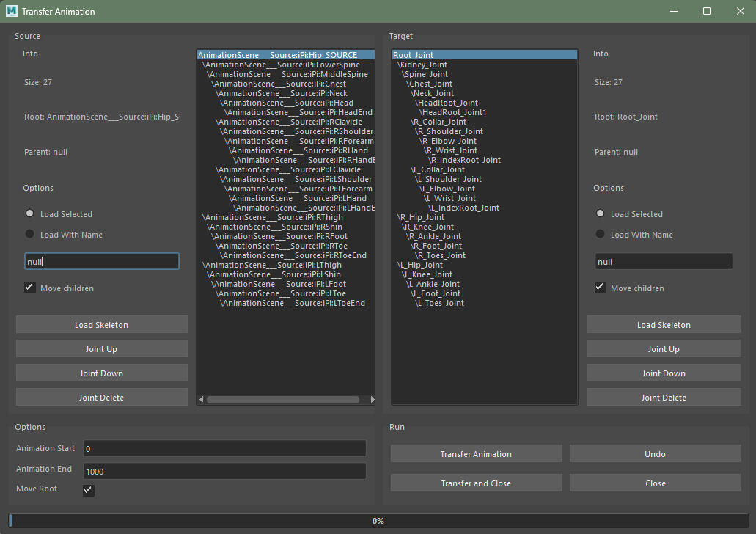756x534 pixels.
Task: Click the progress bar at bottom
Action: click(x=378, y=521)
